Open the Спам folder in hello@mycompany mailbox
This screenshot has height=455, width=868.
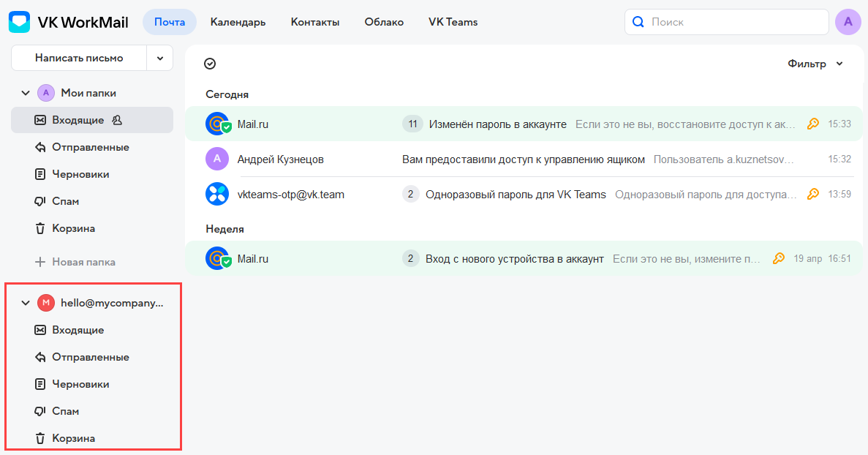pos(65,411)
